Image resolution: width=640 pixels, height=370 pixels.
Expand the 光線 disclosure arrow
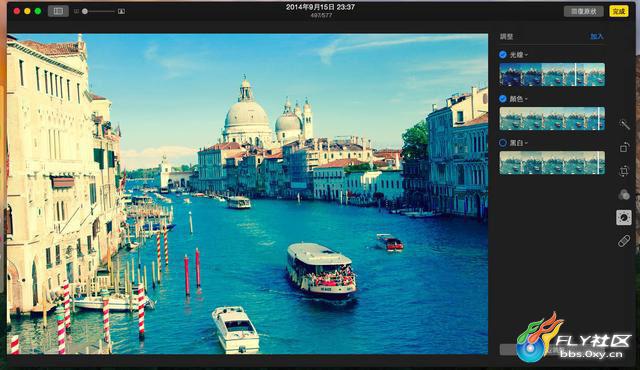click(x=526, y=55)
